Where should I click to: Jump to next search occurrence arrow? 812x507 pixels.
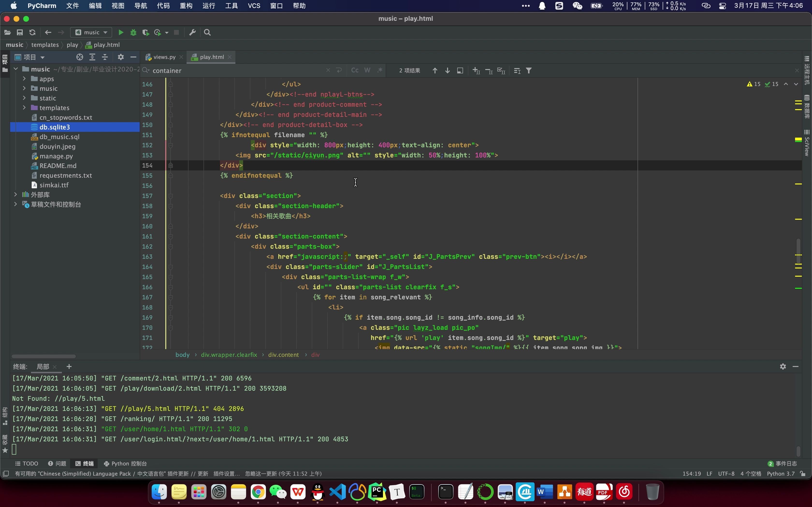[447, 70]
